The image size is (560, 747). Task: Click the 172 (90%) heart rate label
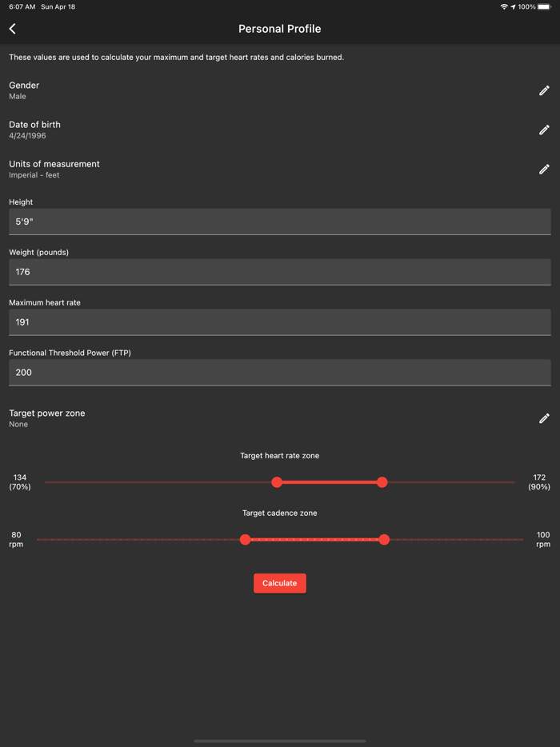coord(539,482)
